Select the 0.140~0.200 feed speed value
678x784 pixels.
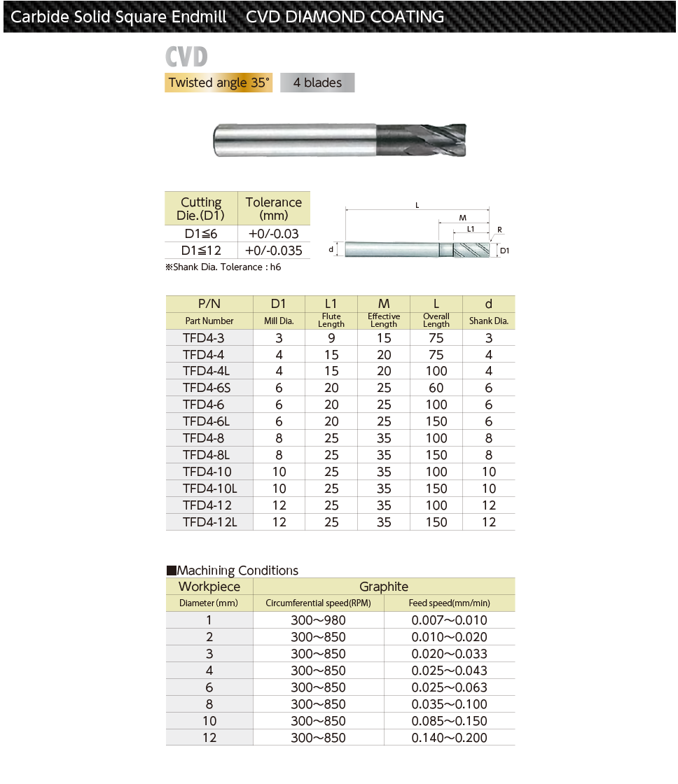pyautogui.click(x=449, y=738)
